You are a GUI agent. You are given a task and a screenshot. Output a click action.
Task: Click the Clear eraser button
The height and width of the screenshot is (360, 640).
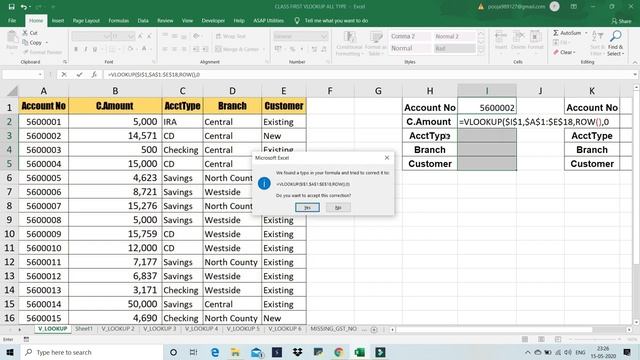click(564, 52)
